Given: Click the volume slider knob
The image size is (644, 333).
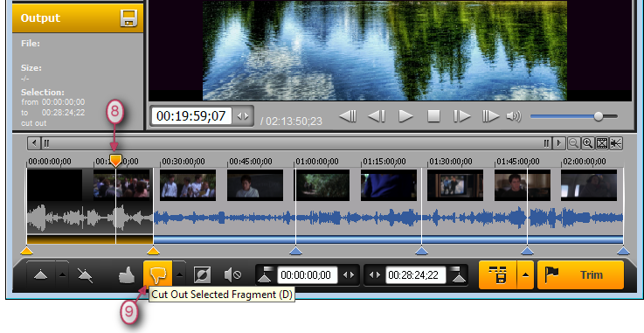Looking at the screenshot, I should (599, 116).
